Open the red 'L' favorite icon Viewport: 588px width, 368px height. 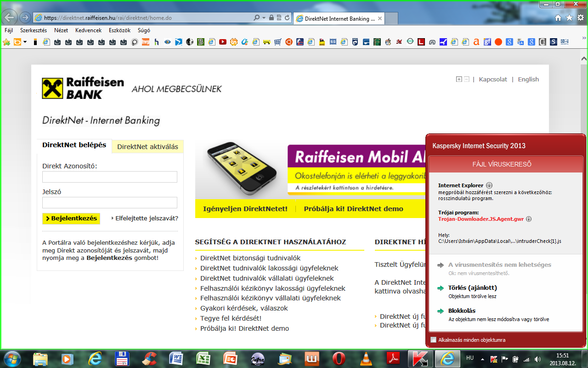421,42
